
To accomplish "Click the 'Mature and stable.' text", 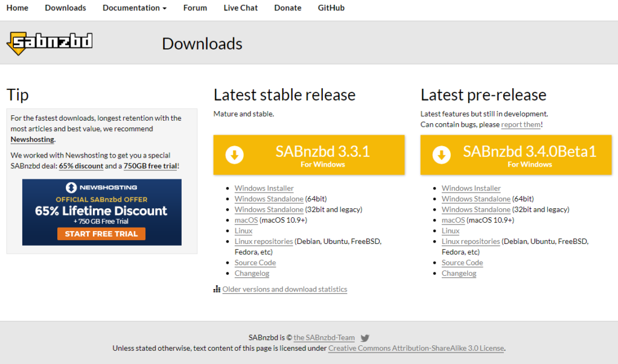I will [244, 114].
